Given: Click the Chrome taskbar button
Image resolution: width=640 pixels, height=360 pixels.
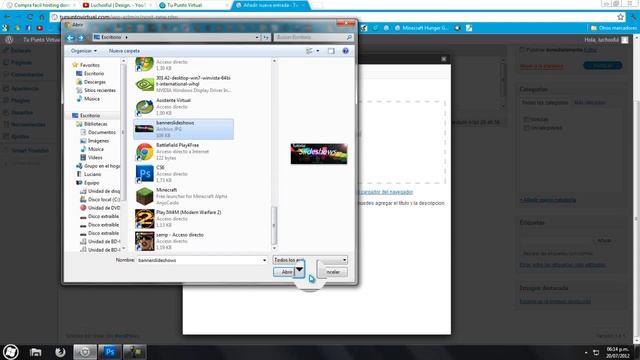Looking at the screenshot, I should 85,352.
